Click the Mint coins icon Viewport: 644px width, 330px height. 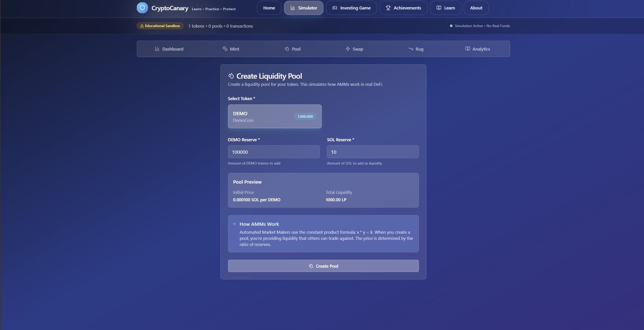[x=225, y=49]
